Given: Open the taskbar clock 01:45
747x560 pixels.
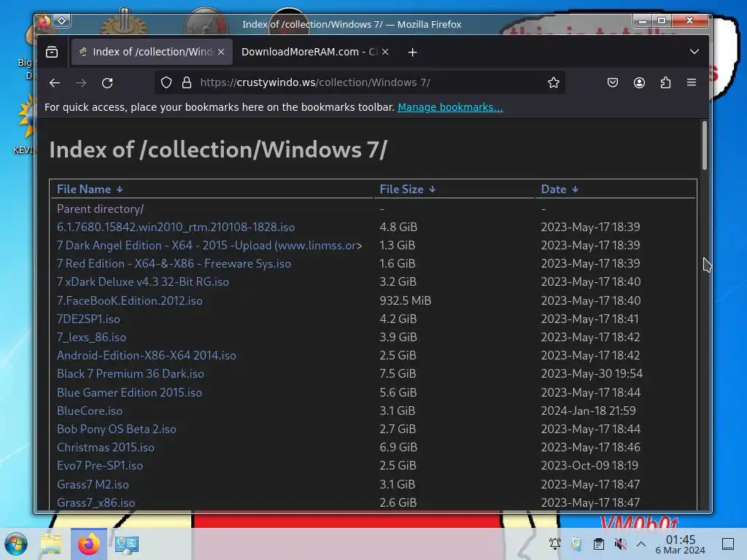Looking at the screenshot, I should pyautogui.click(x=681, y=544).
